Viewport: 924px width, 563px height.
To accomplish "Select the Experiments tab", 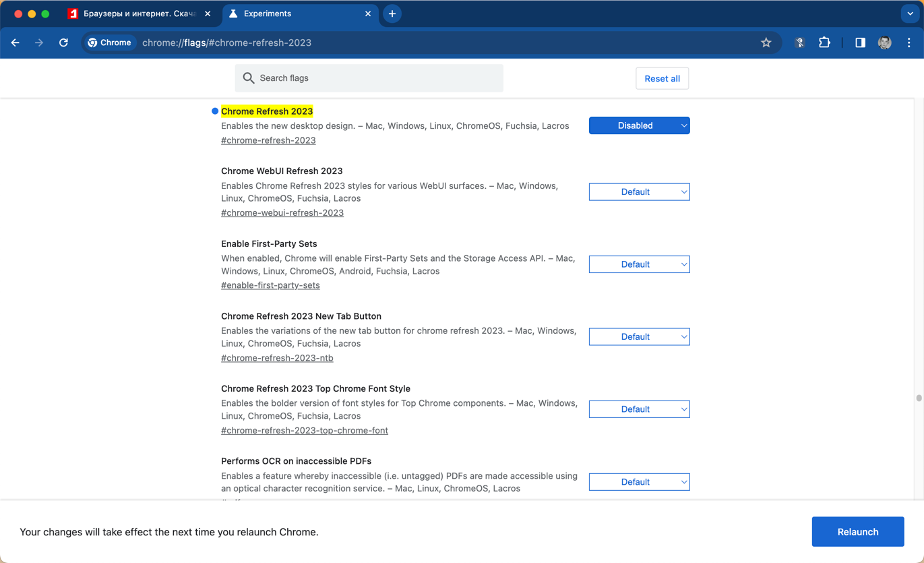I will tap(300, 13).
